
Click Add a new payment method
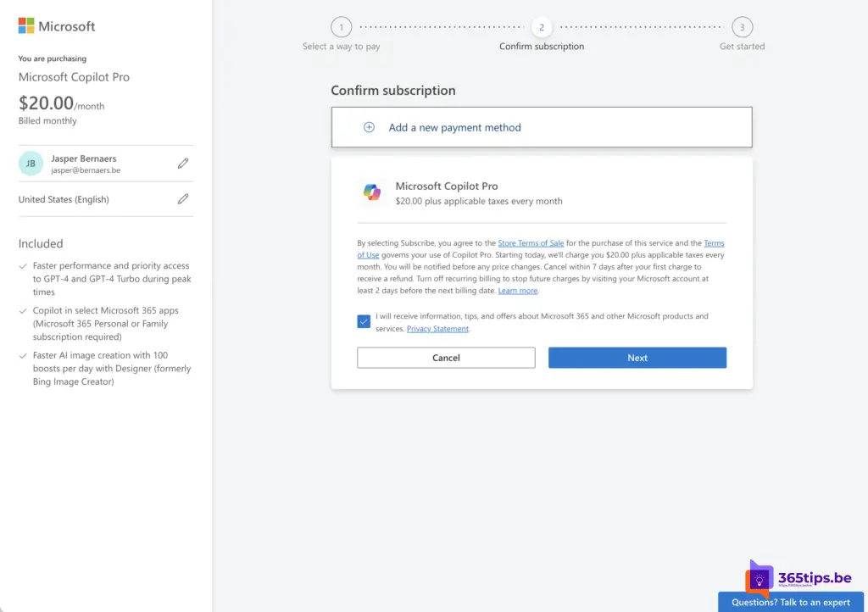(x=454, y=127)
